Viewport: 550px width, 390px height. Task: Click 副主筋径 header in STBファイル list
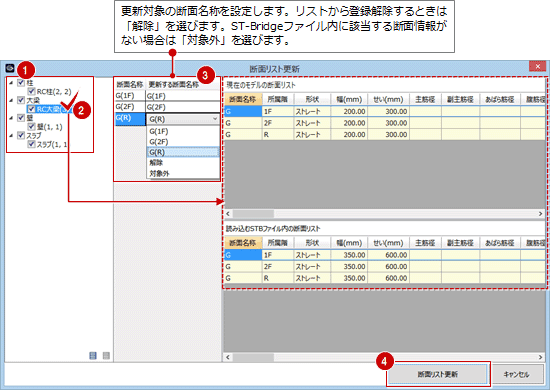tap(460, 243)
